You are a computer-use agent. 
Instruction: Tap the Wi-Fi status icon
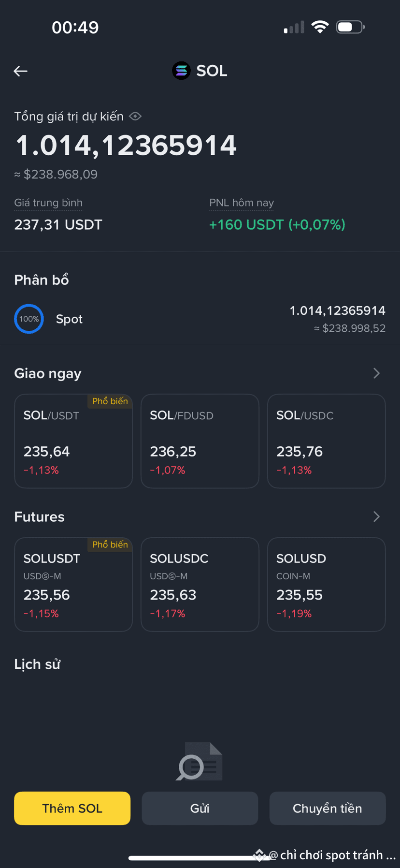[x=319, y=27]
